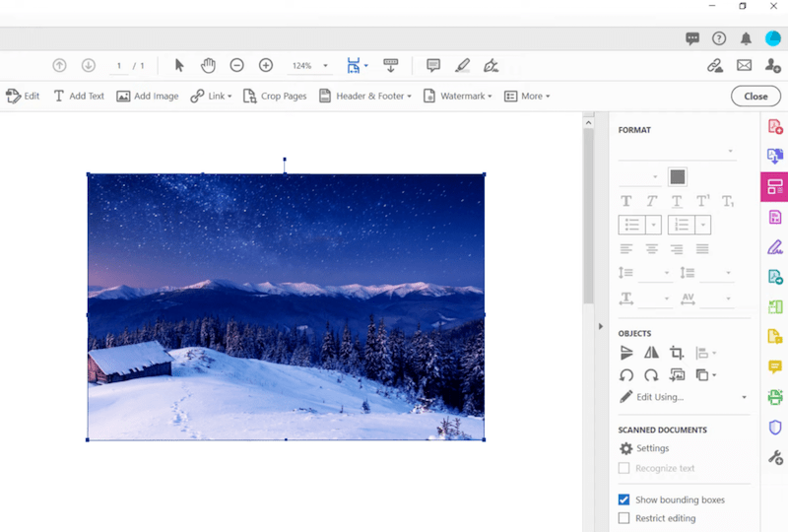Click the notifications bell icon
The height and width of the screenshot is (532, 788).
point(746,38)
